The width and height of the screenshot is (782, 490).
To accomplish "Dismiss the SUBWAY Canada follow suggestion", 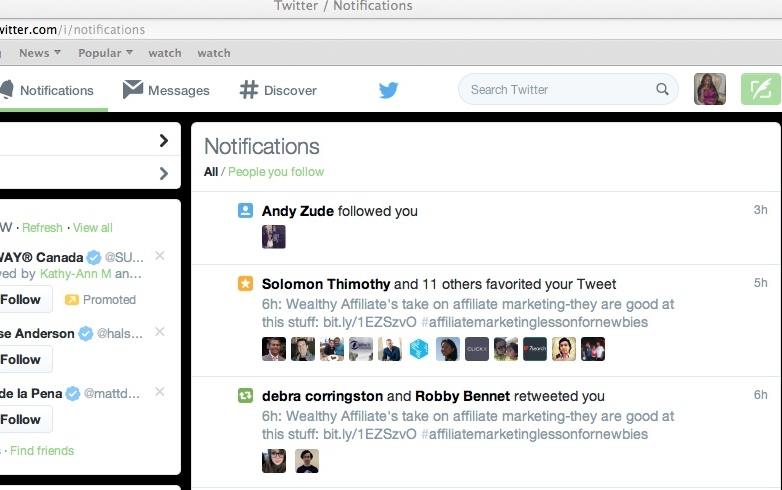I will [160, 256].
